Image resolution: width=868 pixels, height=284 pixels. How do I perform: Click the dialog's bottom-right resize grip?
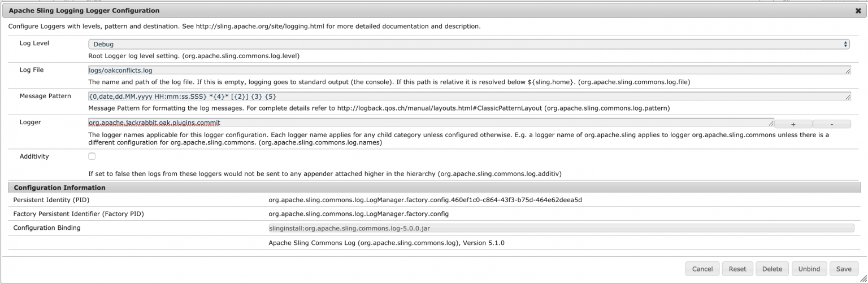862,279
